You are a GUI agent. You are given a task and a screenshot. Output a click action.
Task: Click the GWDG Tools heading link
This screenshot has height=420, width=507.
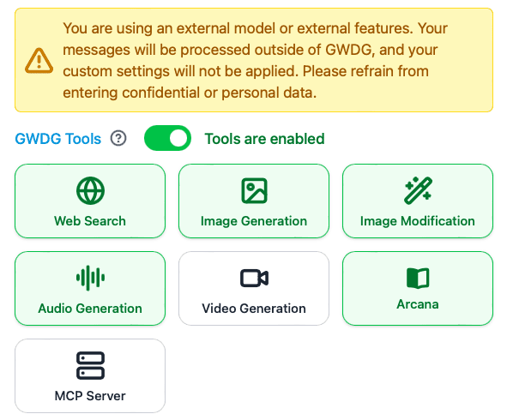tap(58, 139)
